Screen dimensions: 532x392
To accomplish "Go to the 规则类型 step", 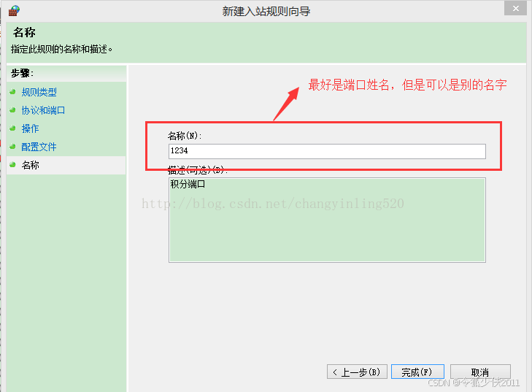I will (39, 92).
